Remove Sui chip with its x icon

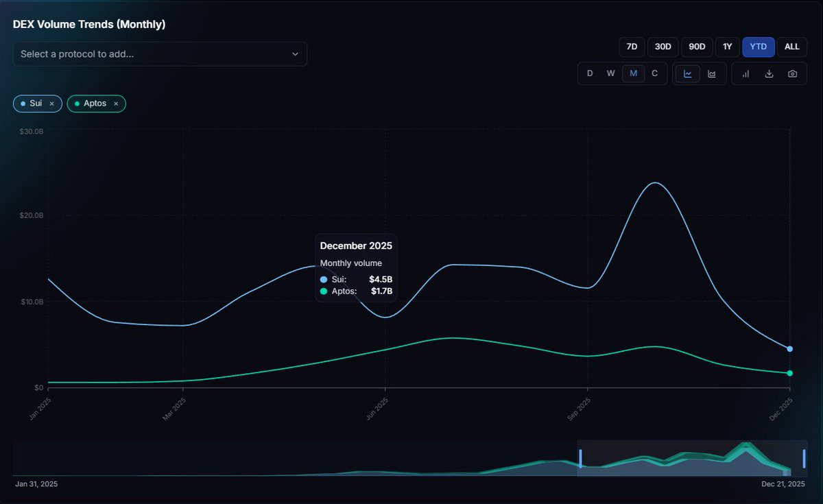click(x=52, y=104)
